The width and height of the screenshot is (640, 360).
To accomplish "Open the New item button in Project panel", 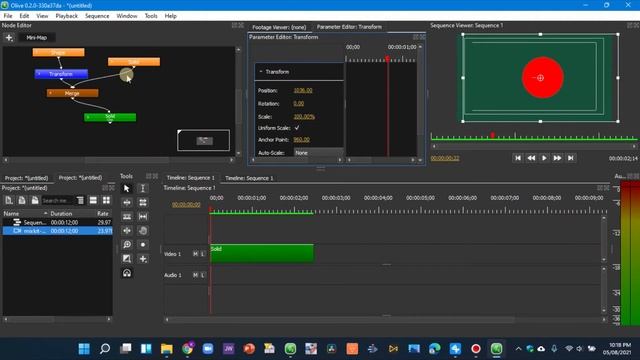I will 9,200.
